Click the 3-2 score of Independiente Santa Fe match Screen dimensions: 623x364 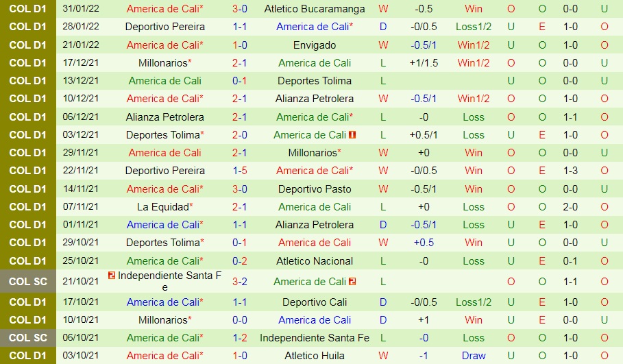(240, 281)
